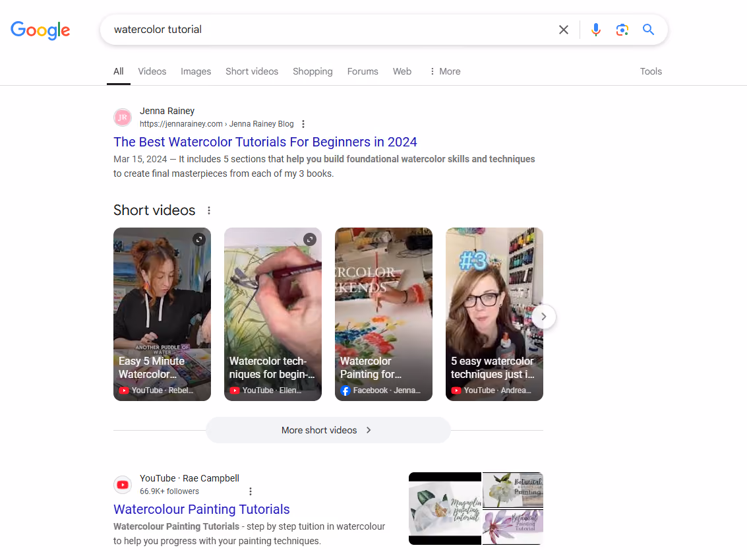Open the three-dot menu beside 66.9K+ followers
This screenshot has height=560, width=747.
[x=251, y=491]
